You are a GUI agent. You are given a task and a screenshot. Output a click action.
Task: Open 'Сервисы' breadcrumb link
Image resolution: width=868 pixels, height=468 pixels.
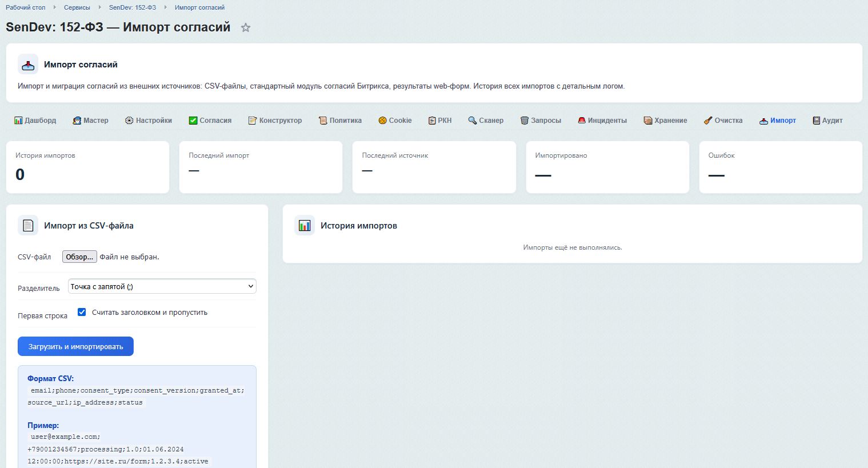tap(77, 7)
